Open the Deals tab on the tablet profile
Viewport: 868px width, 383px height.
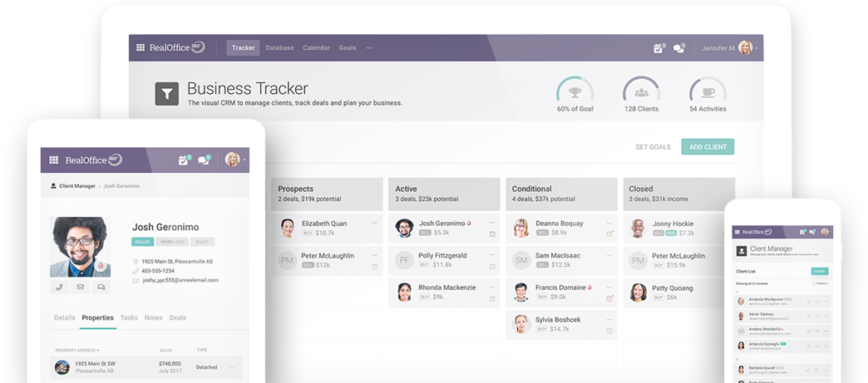[178, 318]
